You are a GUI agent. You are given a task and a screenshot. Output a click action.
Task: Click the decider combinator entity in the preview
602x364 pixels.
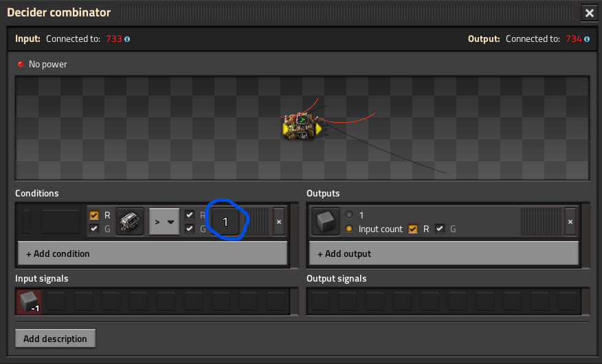[302, 126]
